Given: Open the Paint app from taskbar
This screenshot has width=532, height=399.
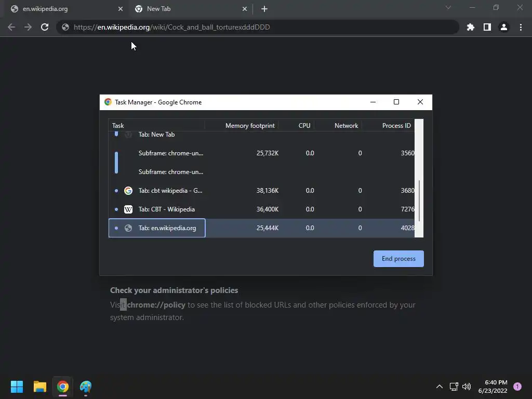Looking at the screenshot, I should 86,387.
